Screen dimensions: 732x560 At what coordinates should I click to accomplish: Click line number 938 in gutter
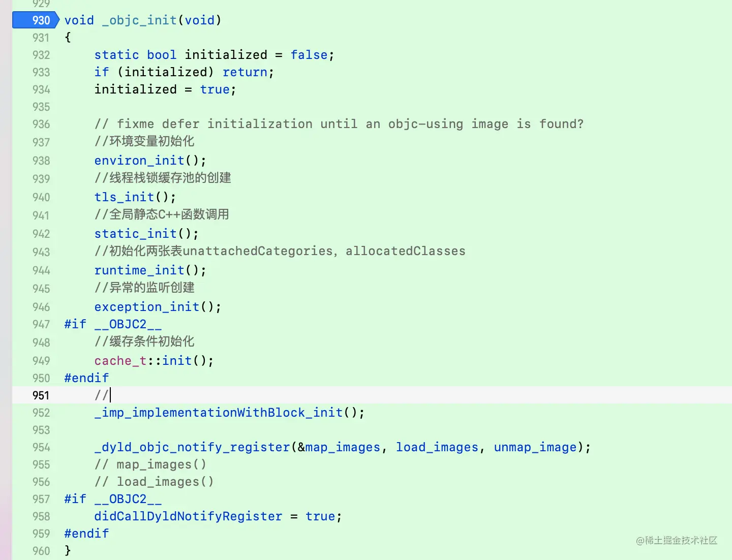pos(41,161)
